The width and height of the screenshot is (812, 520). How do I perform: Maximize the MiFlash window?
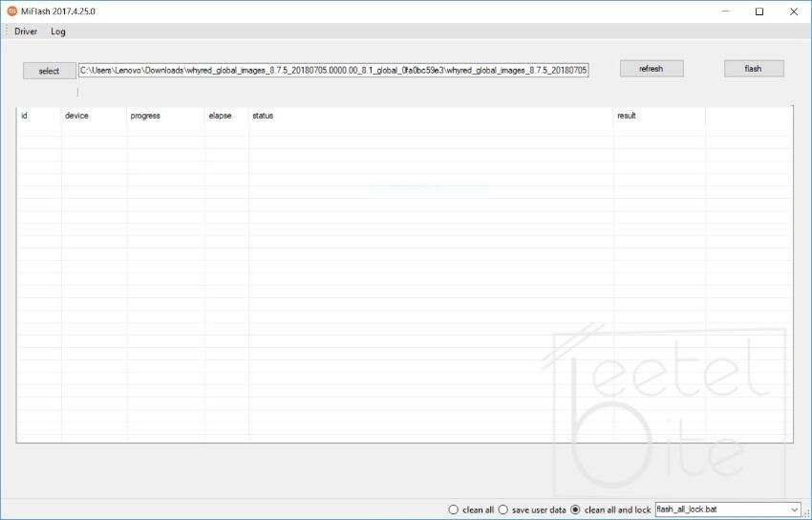click(x=759, y=11)
